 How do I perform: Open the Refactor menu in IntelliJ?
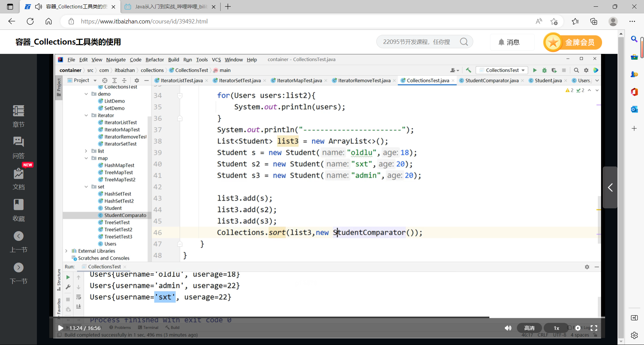point(155,60)
